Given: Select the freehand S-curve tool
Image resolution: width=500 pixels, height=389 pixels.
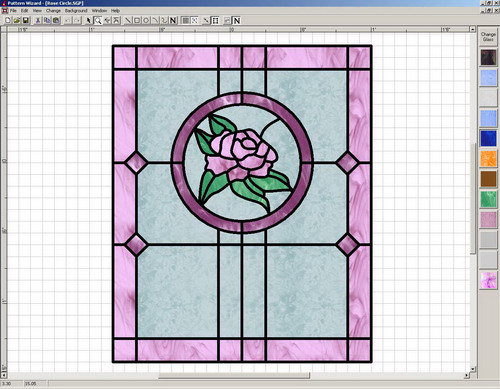Looking at the screenshot, I should 164,21.
